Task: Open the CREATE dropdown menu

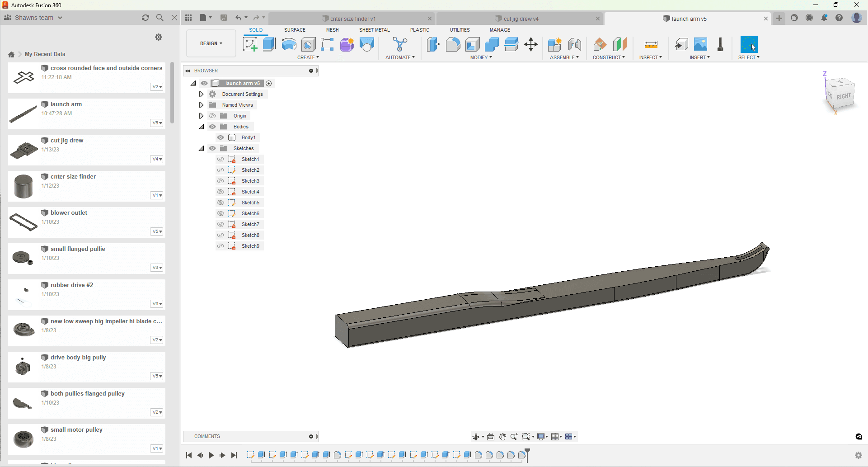Action: coord(308,57)
